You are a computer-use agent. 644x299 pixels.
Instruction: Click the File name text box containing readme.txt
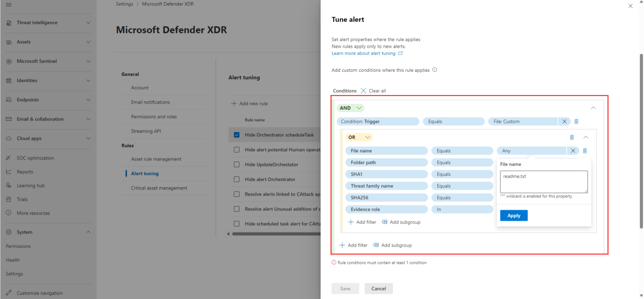(x=544, y=181)
